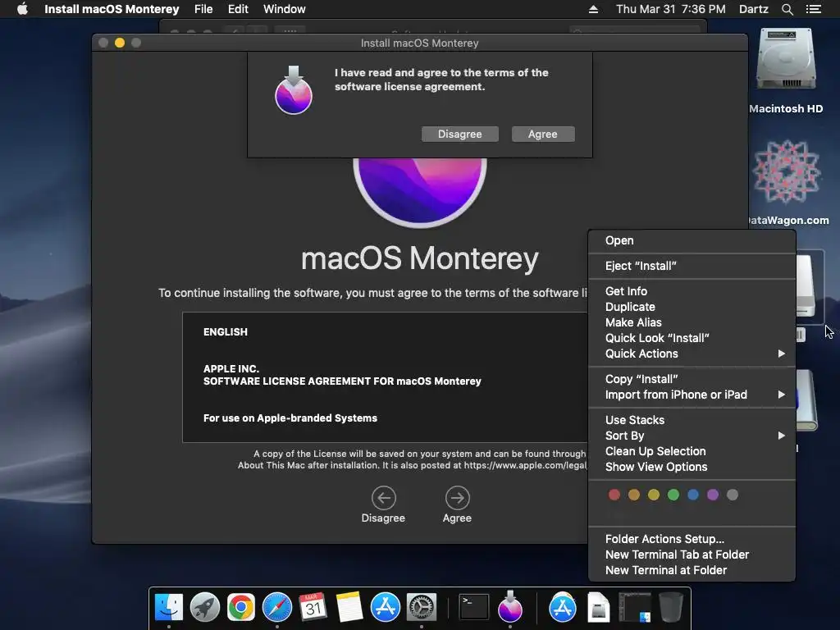This screenshot has width=840, height=630.
Task: Open the File menu
Action: [203, 9]
